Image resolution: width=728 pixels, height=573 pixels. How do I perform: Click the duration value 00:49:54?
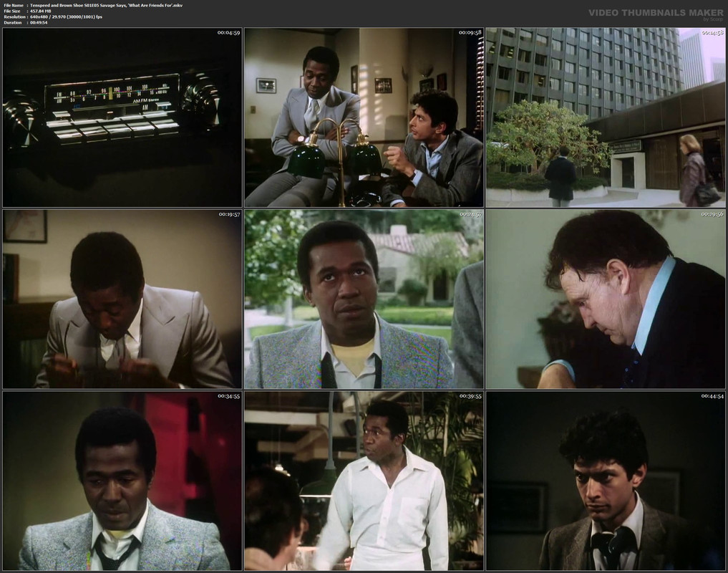click(39, 22)
